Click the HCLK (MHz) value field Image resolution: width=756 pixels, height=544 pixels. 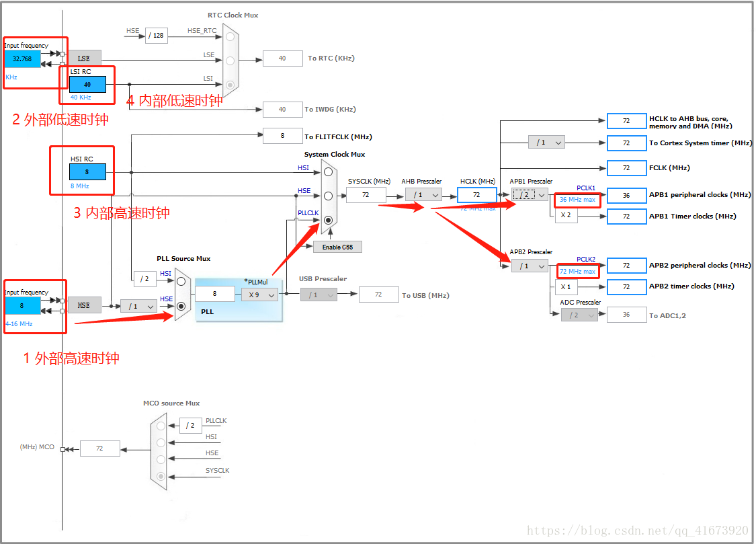pyautogui.click(x=476, y=195)
